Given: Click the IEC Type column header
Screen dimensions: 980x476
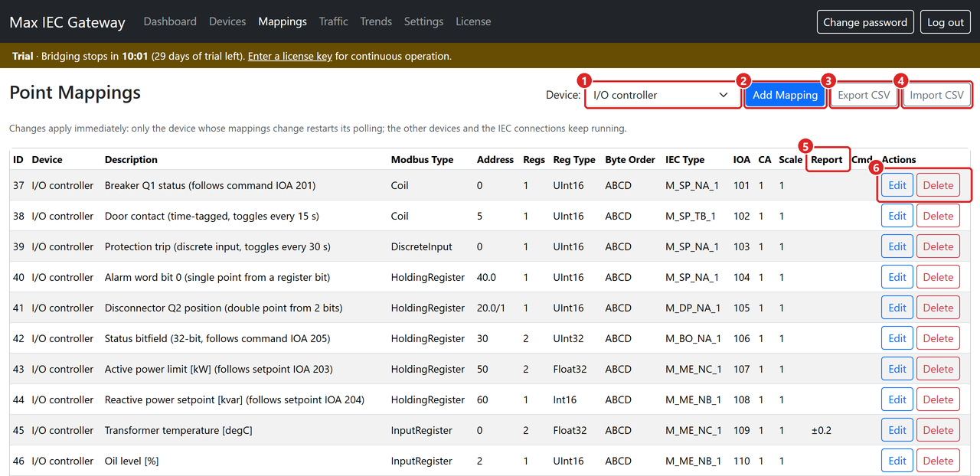Looking at the screenshot, I should click(685, 160).
